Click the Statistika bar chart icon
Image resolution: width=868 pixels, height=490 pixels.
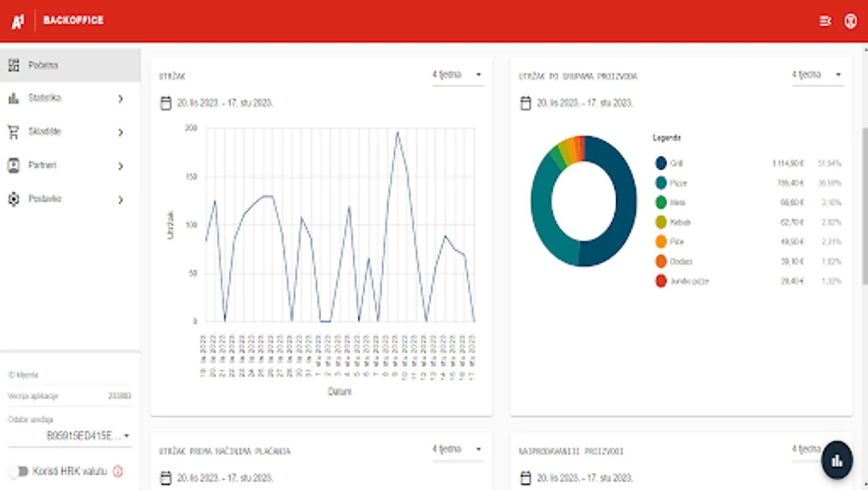14,99
